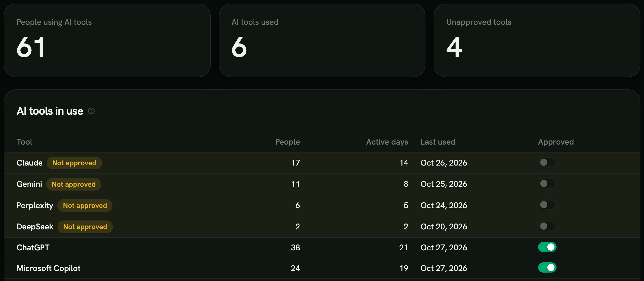Select the DeepSeek tool name
644x281 pixels.
[35, 227]
